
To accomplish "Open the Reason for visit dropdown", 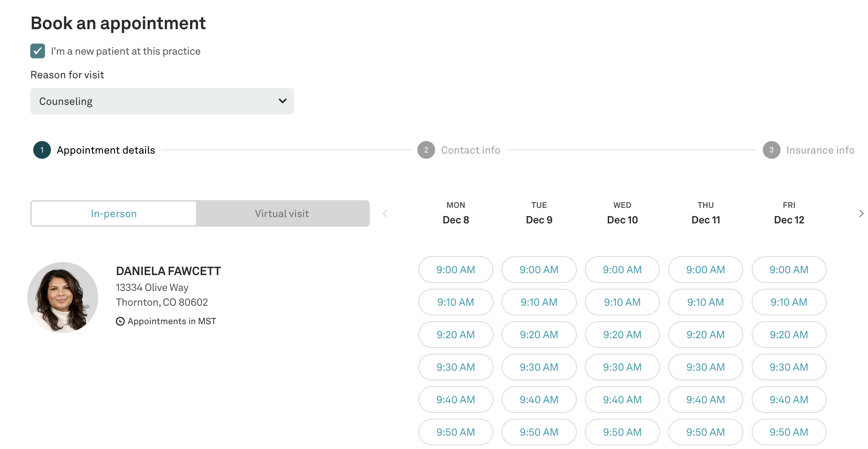I will point(162,101).
